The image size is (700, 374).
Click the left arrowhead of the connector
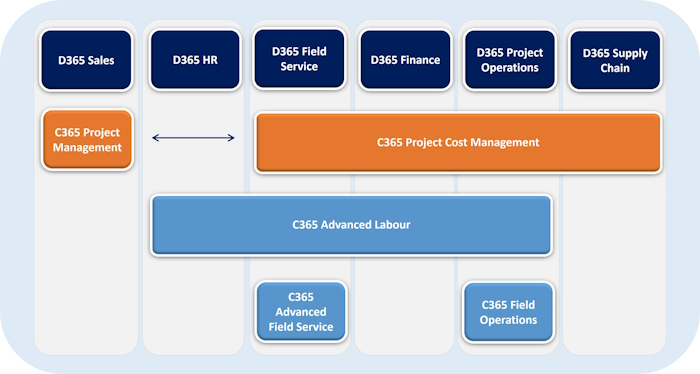(x=155, y=138)
